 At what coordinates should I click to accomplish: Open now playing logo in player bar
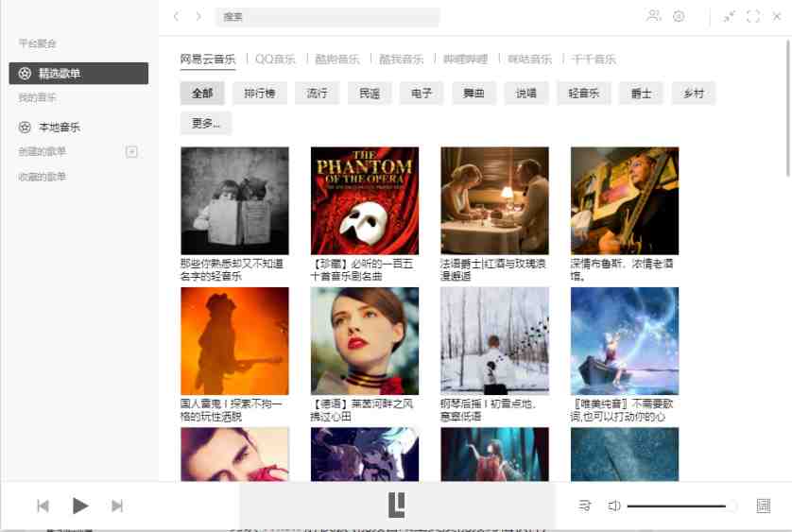397,506
